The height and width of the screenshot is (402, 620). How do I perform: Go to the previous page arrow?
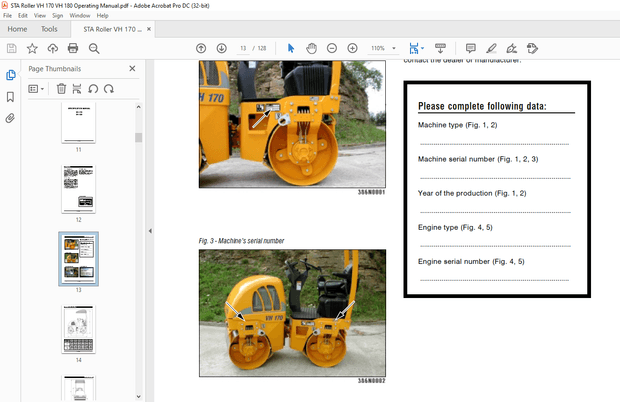click(201, 48)
